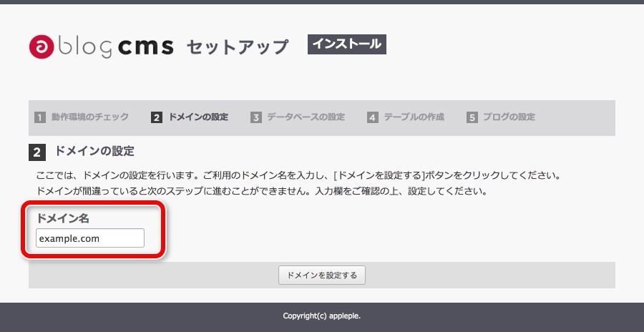The height and width of the screenshot is (332, 644).
Task: Click the セットアップ header title
Action: 237,47
